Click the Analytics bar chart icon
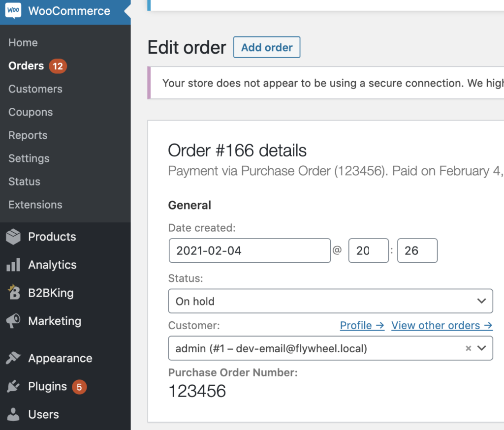The image size is (504, 430). coord(13,265)
